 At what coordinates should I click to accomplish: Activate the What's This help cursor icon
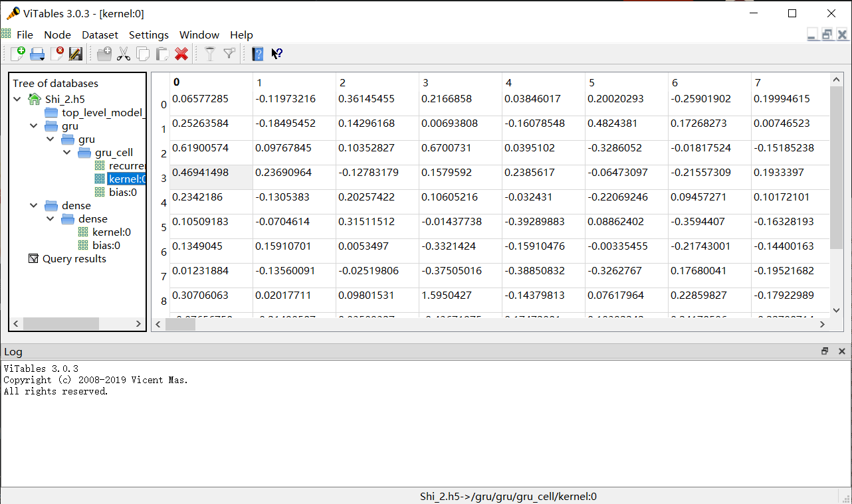(x=277, y=54)
